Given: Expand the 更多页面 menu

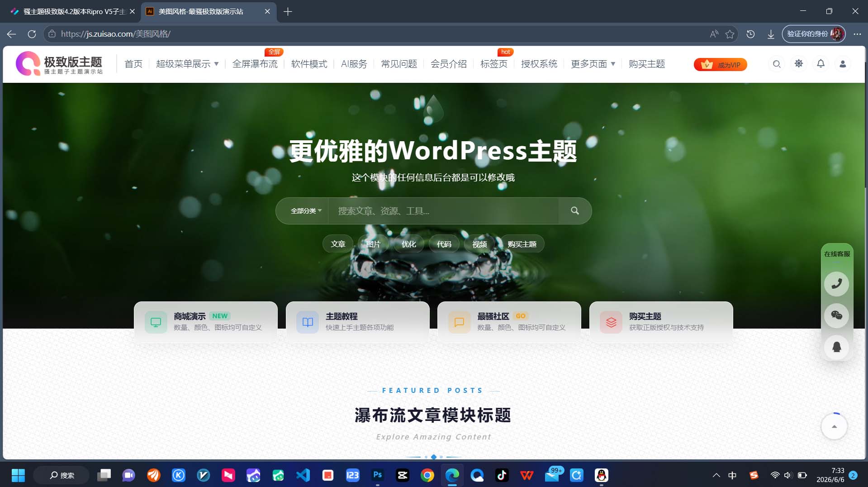Looking at the screenshot, I should pyautogui.click(x=593, y=64).
